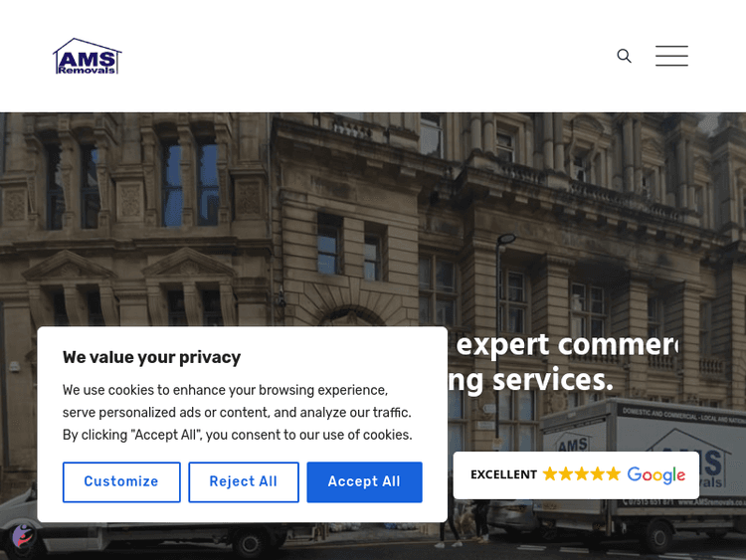The image size is (746, 560).
Task: Select Reject All cookies button
Action: [x=243, y=481]
